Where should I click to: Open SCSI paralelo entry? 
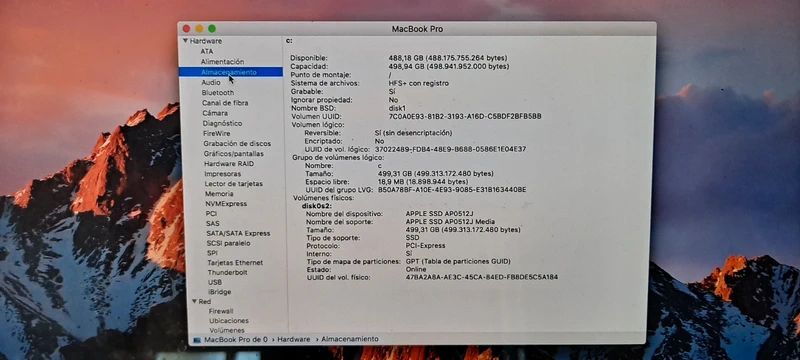point(229,243)
